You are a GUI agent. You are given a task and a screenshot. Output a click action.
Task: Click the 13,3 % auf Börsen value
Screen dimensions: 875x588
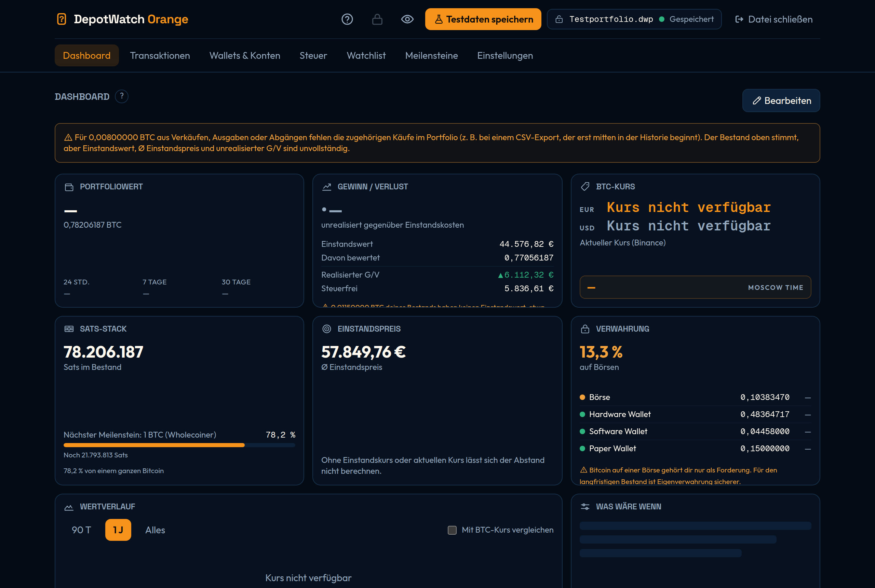[x=601, y=352]
